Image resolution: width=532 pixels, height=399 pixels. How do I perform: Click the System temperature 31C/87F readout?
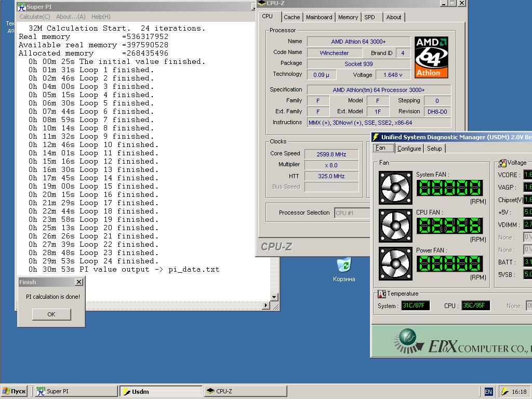[415, 305]
